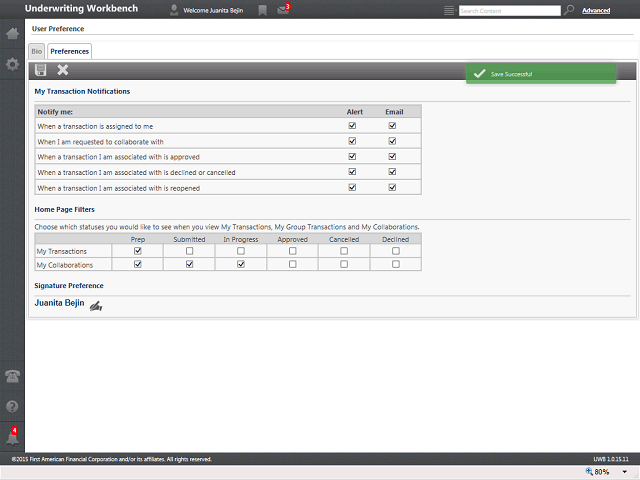The height and width of the screenshot is (480, 640).
Task: Open the telephone contact icon
Action: pos(12,376)
